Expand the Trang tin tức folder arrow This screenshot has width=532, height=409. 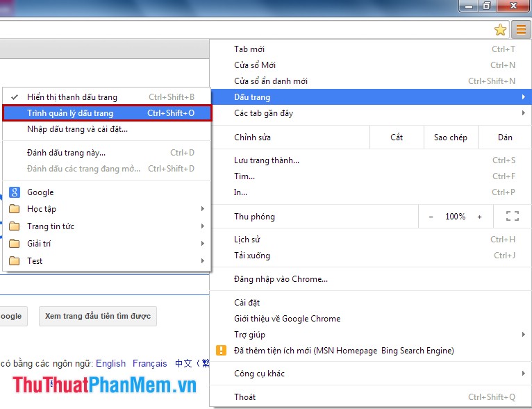[203, 226]
